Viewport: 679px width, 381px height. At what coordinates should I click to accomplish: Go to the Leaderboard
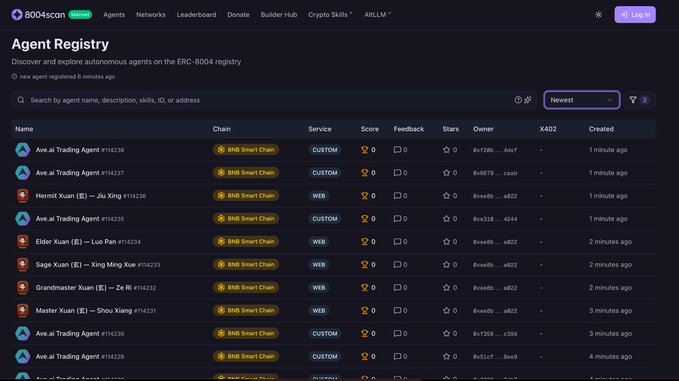point(196,15)
